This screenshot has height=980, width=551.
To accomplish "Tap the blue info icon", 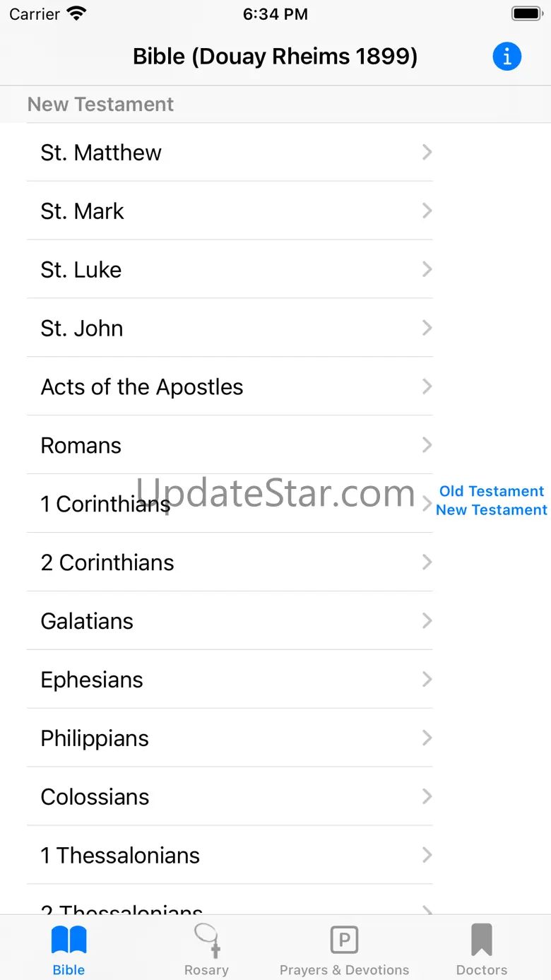I will [506, 57].
